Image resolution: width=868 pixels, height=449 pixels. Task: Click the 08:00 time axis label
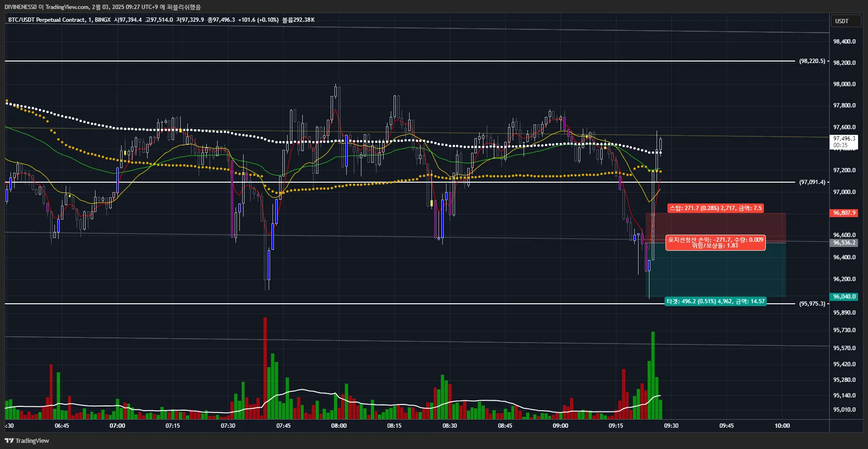tap(339, 426)
